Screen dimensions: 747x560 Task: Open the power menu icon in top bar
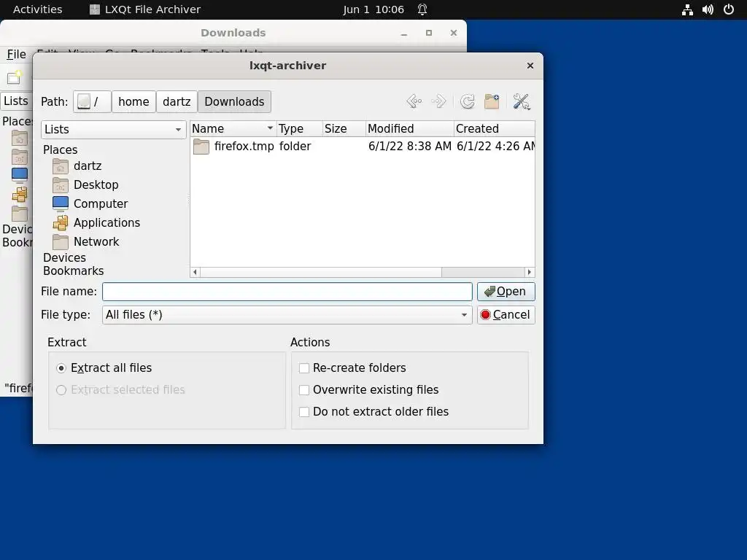click(x=729, y=9)
